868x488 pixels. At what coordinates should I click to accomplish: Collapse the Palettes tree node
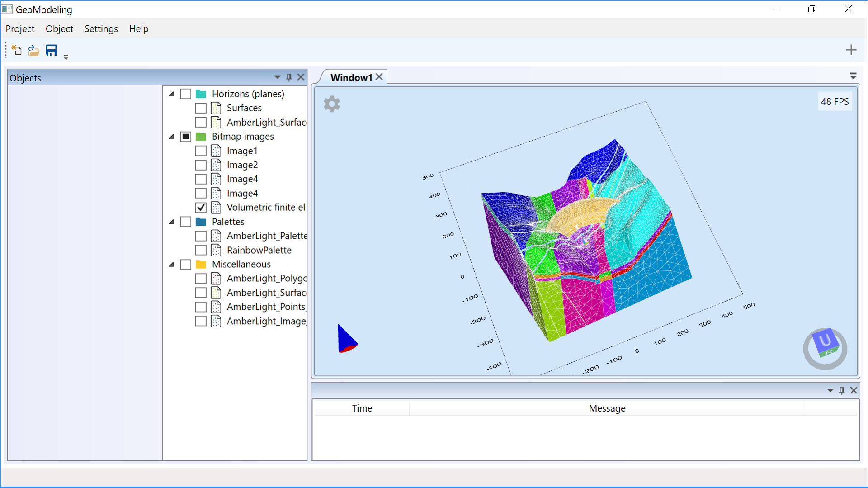[x=171, y=222]
